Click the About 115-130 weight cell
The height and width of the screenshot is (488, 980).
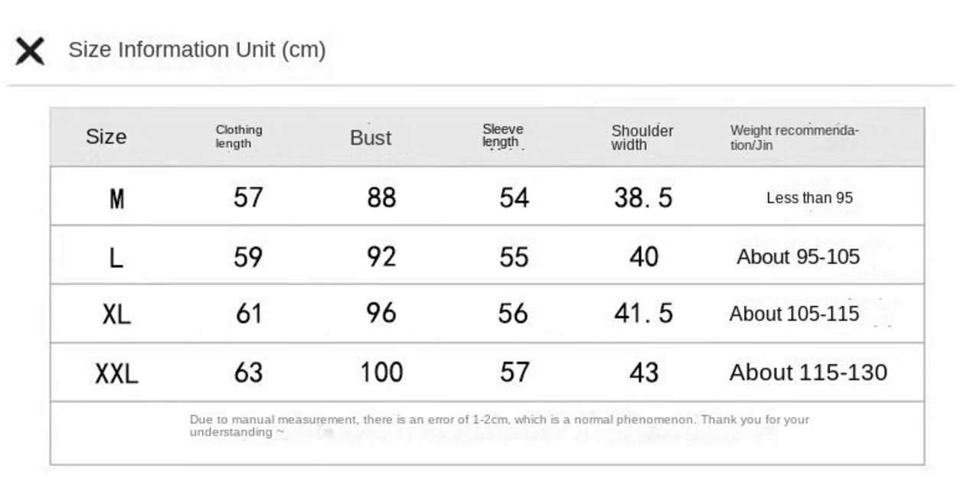(808, 373)
